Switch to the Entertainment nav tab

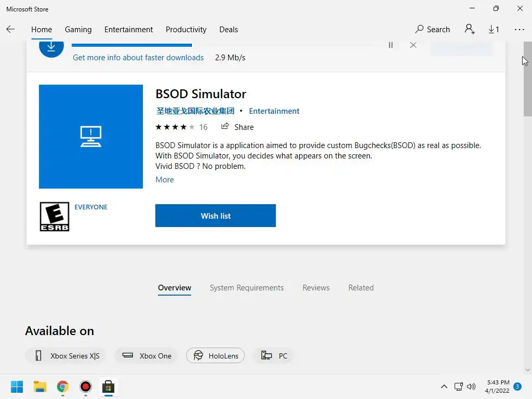tap(129, 30)
